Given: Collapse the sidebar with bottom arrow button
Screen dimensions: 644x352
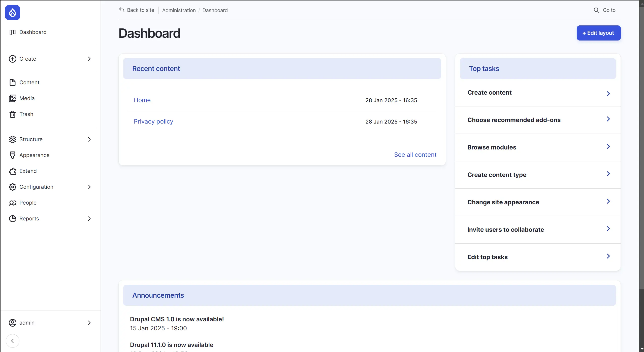Looking at the screenshot, I should pos(12,341).
